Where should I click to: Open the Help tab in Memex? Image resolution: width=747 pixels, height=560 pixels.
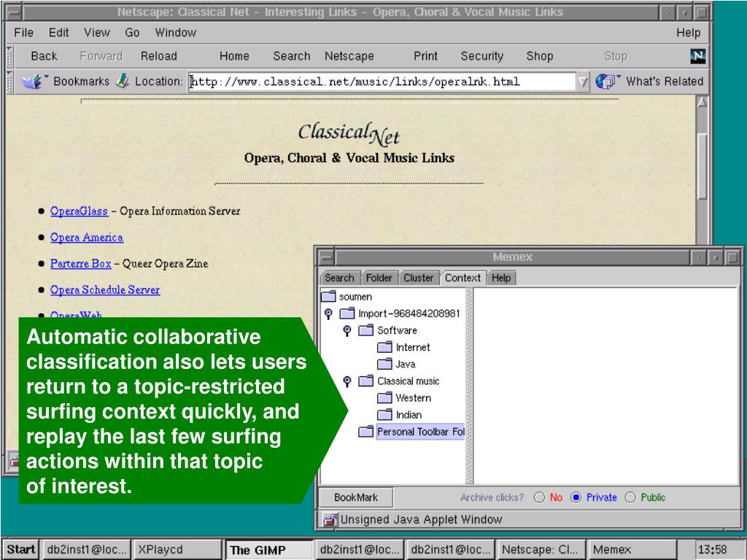pos(501,278)
